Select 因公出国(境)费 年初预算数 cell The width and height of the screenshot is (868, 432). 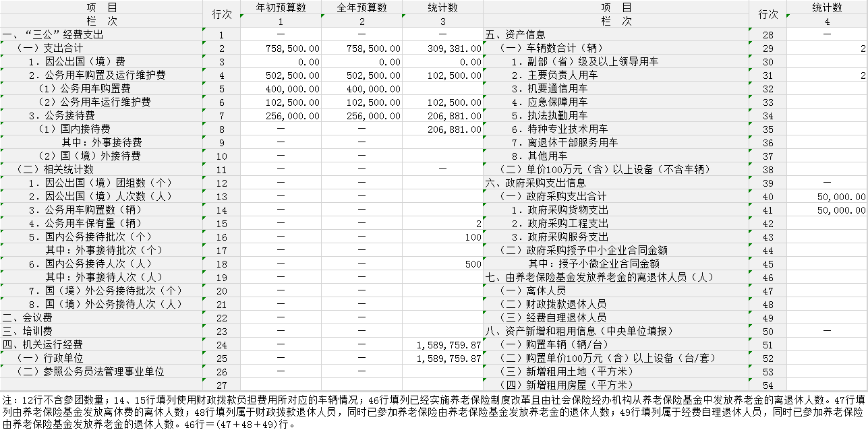point(281,62)
